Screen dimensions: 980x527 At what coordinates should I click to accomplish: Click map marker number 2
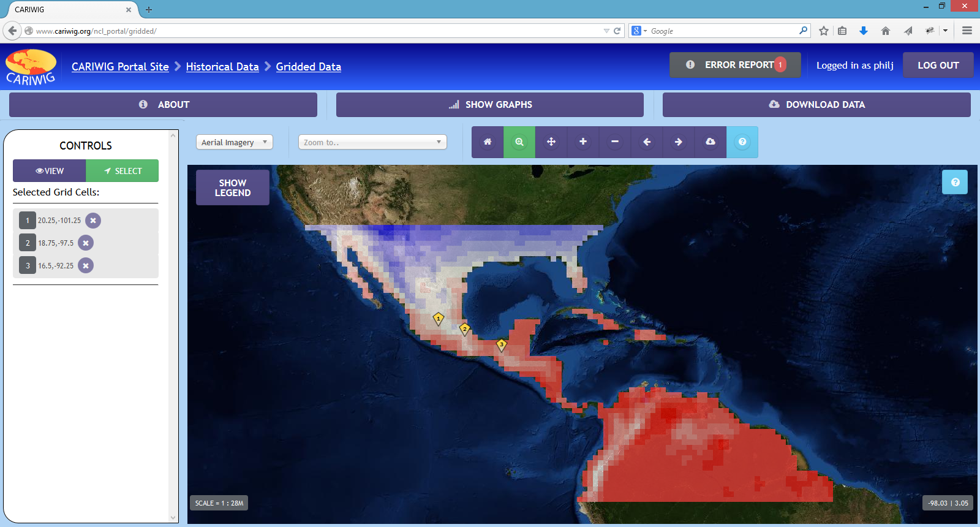(465, 329)
